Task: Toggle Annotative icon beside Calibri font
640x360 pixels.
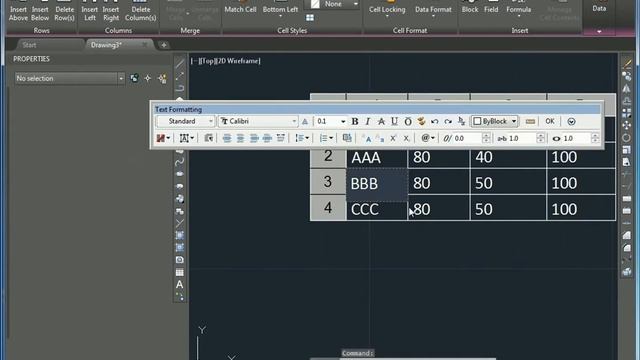Action: [305, 121]
